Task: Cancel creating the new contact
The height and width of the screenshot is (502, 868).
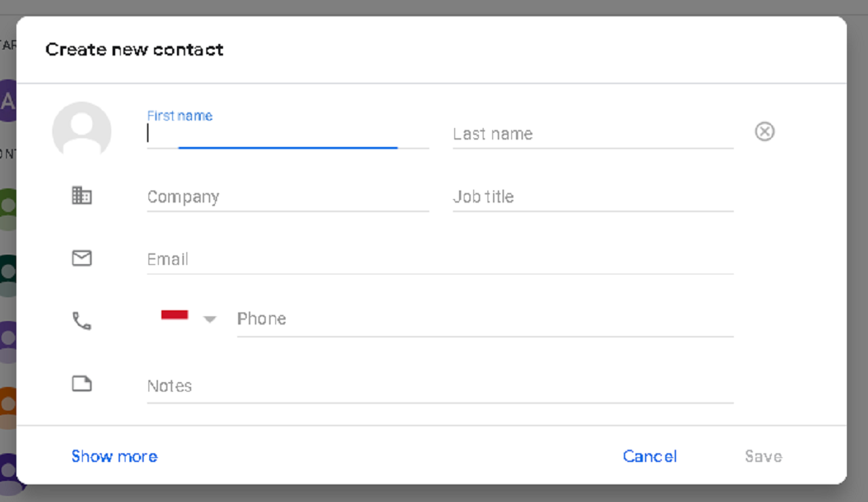Action: pyautogui.click(x=650, y=457)
